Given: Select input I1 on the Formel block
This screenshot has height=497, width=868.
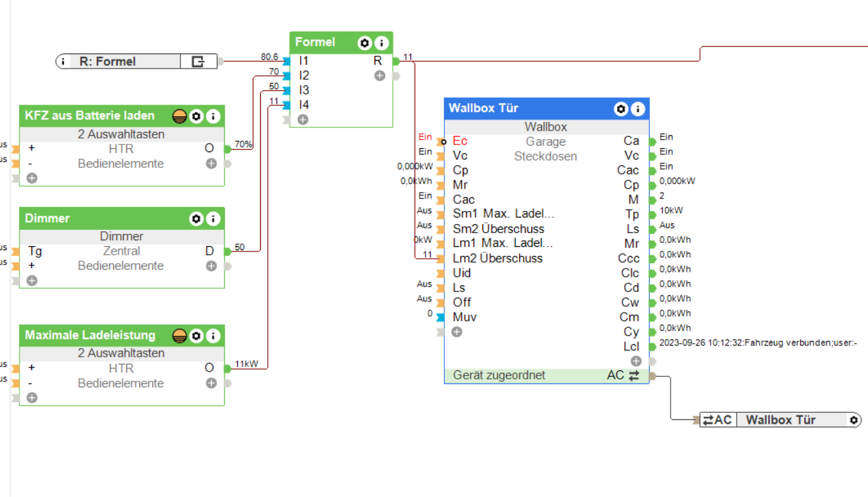Looking at the screenshot, I should [x=304, y=61].
